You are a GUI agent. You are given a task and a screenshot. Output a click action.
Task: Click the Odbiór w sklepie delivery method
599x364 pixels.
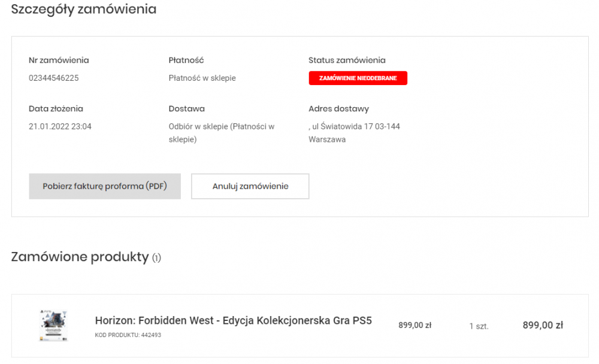pos(221,133)
